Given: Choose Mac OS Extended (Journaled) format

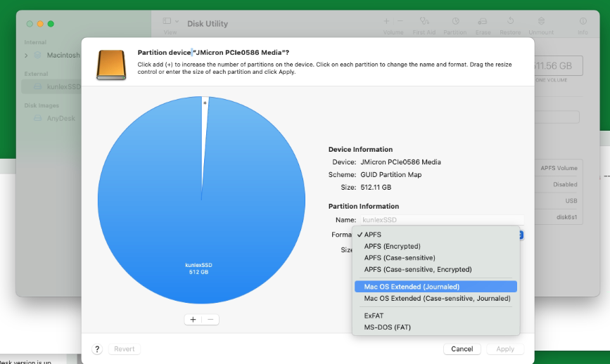Looking at the screenshot, I should (x=412, y=287).
